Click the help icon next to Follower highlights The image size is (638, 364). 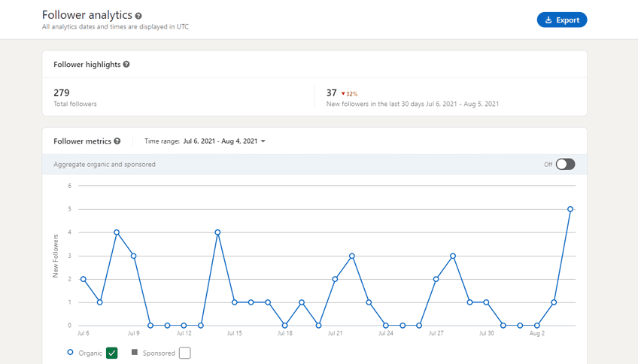(126, 65)
